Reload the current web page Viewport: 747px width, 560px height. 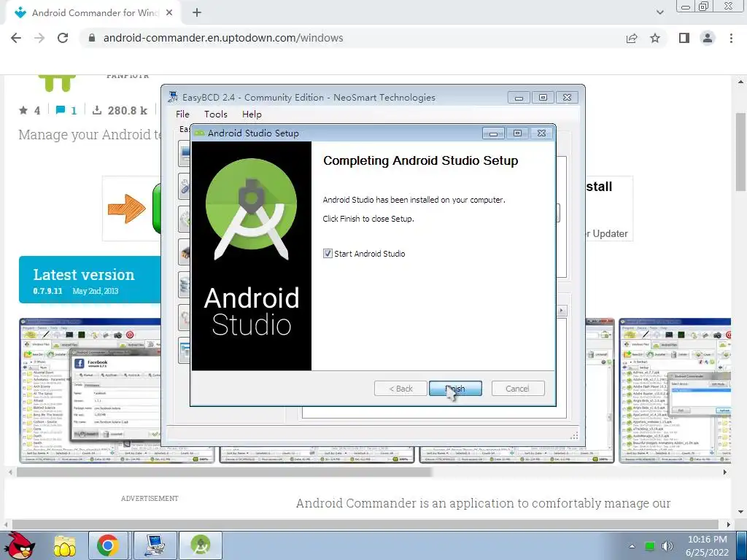[x=63, y=38]
